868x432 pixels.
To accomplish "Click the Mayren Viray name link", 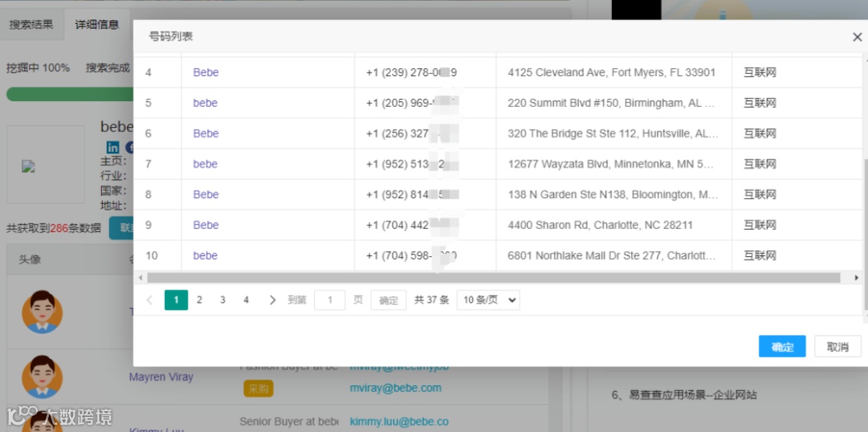I will coord(161,377).
